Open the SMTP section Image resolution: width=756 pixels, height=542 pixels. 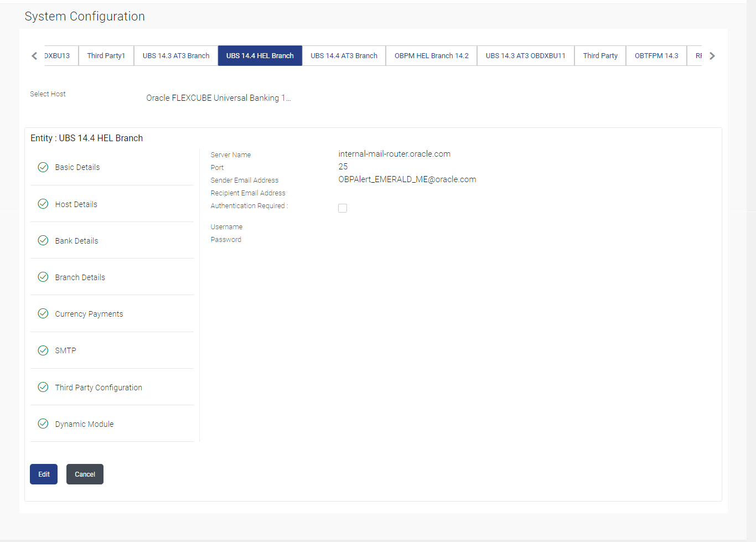112,350
